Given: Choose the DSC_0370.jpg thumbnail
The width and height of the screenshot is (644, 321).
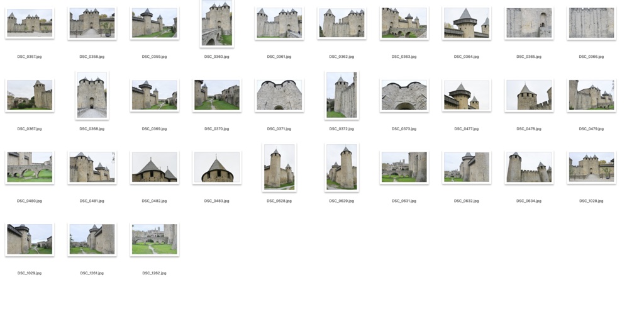Looking at the screenshot, I should tap(217, 95).
